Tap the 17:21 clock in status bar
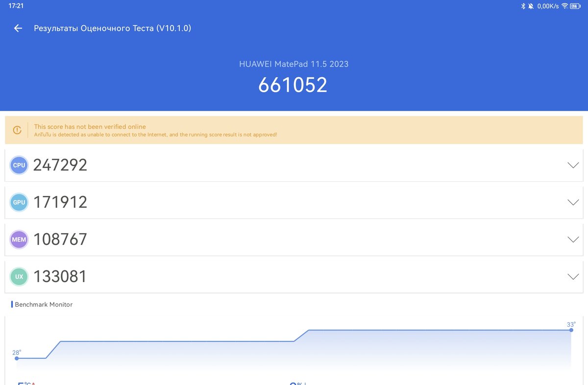Image resolution: width=588 pixels, height=385 pixels. click(16, 6)
